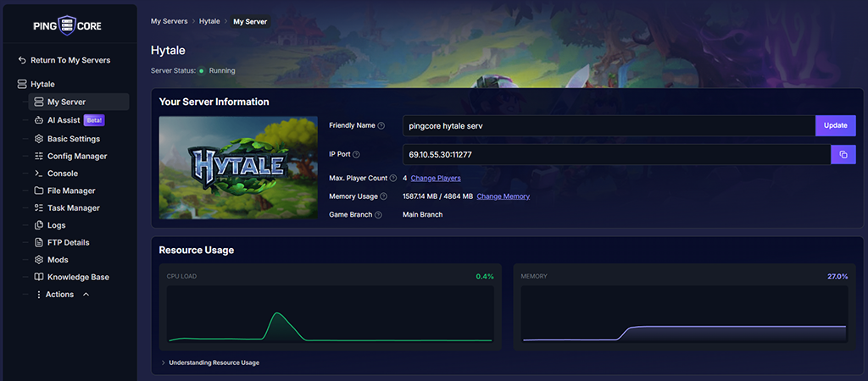Expand Understanding Resource Usage section
The height and width of the screenshot is (381, 868).
point(210,362)
